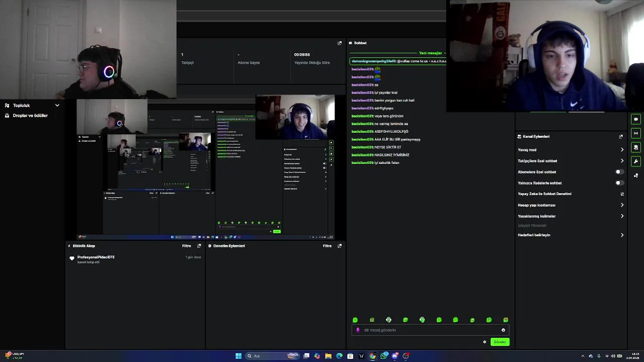Open the chat panel icon in right sidebar
Viewport: 644px width, 362px height.
(x=636, y=120)
